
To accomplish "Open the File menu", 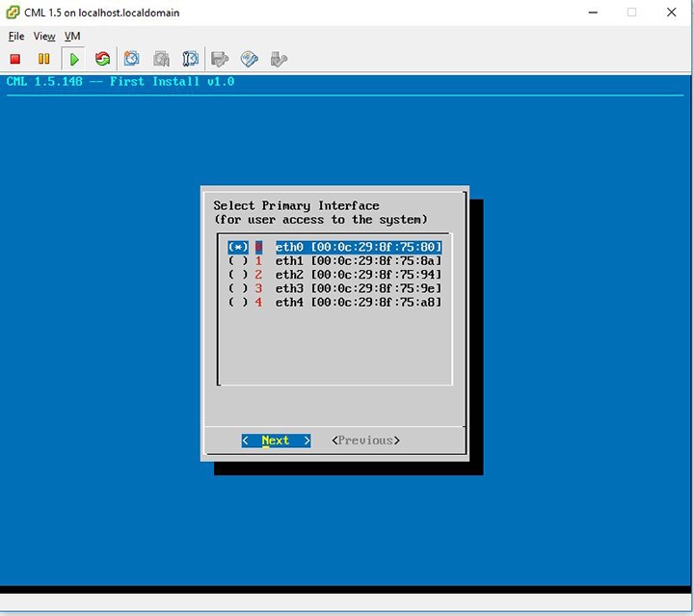I will click(16, 37).
